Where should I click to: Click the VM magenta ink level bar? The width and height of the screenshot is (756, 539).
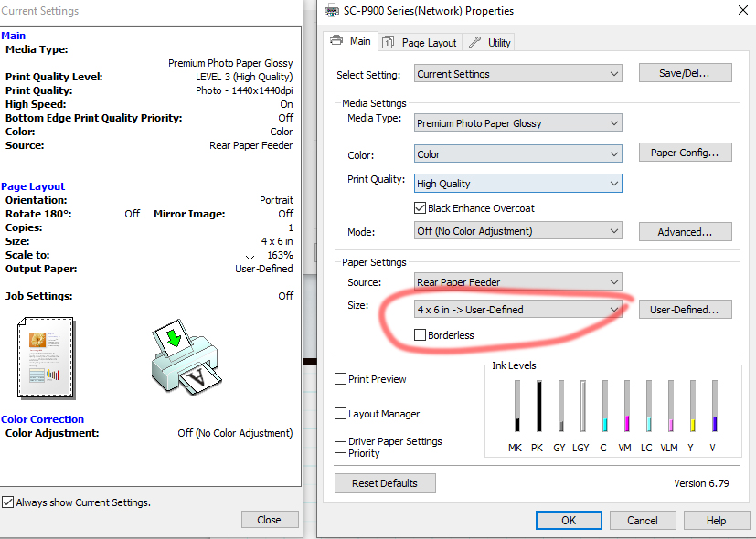pos(627,406)
